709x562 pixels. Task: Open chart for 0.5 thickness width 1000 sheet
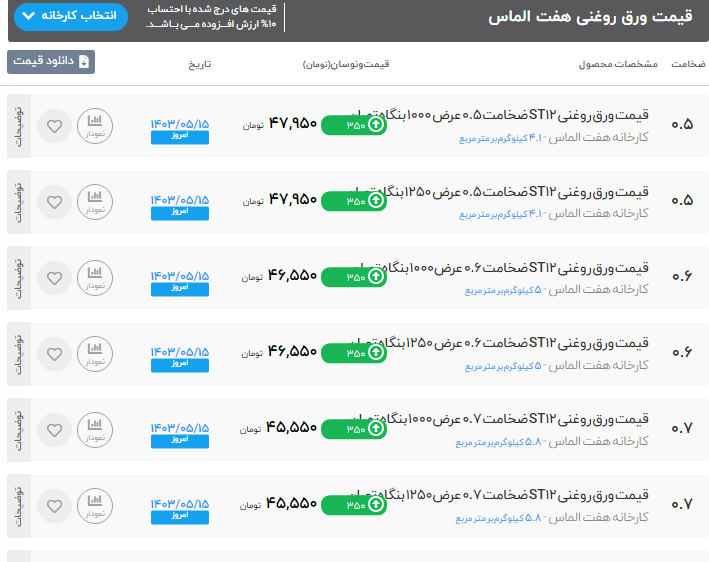coord(95,127)
